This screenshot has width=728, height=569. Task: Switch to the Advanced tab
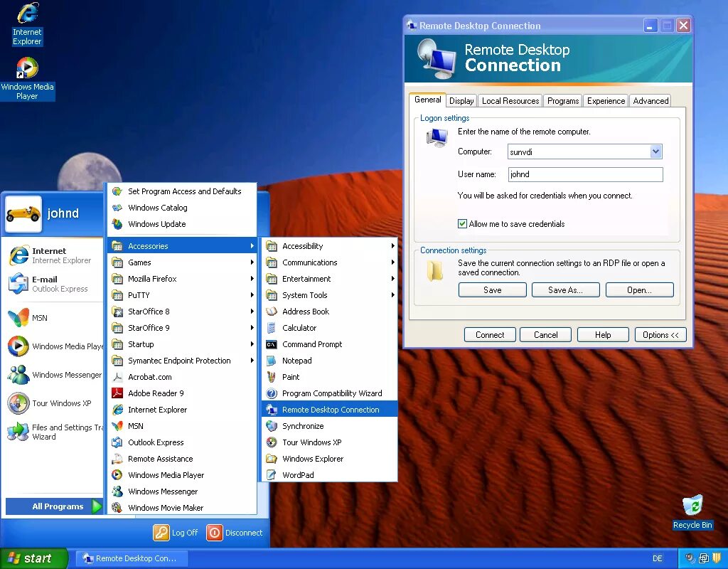(x=651, y=101)
